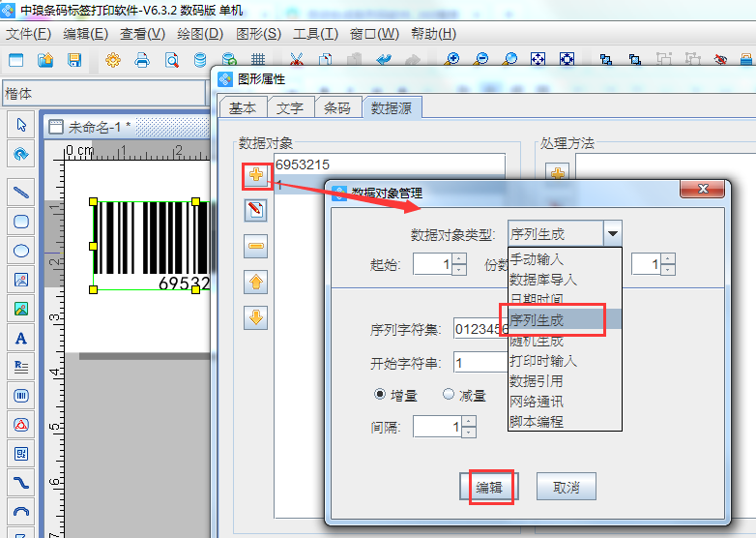Select the 减量 radio button
The height and width of the screenshot is (538, 756).
(x=449, y=395)
